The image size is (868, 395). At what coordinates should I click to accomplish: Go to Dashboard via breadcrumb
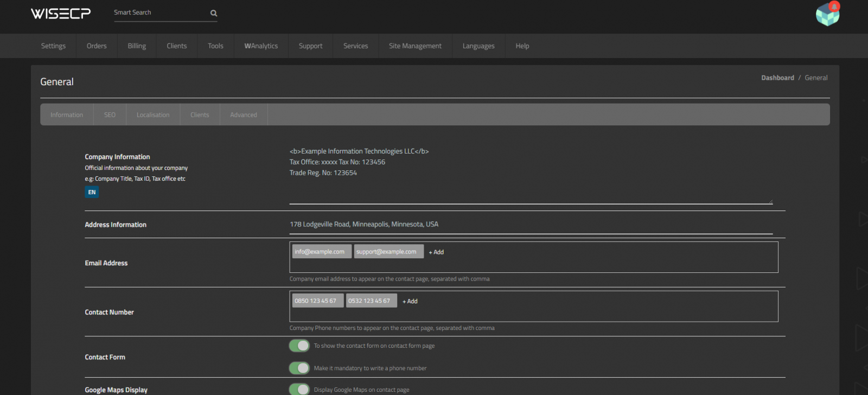(x=777, y=78)
